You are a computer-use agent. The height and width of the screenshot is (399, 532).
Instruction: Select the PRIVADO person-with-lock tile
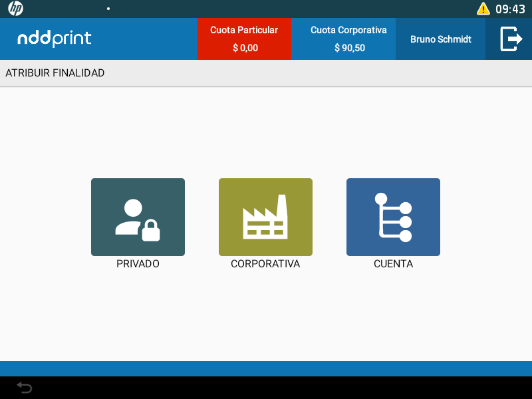pyautogui.click(x=138, y=217)
